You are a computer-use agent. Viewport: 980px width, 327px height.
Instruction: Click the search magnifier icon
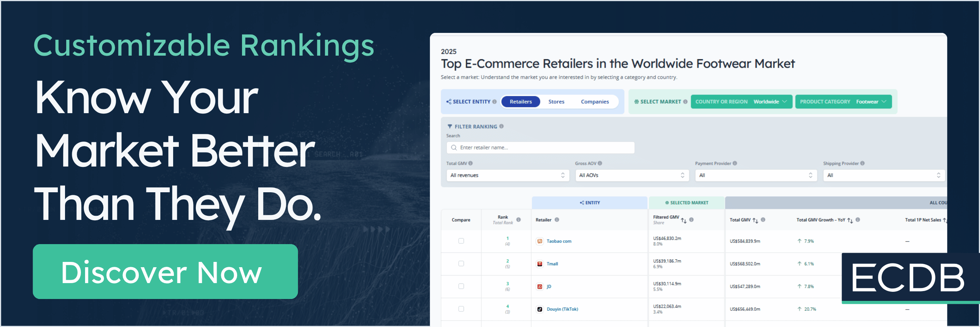[453, 148]
